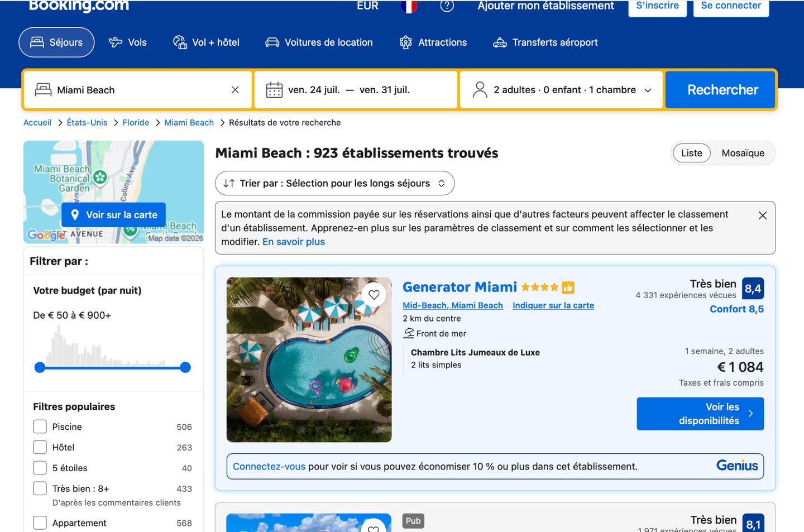
Task: Switch results to Mosaïque view
Action: (x=743, y=153)
